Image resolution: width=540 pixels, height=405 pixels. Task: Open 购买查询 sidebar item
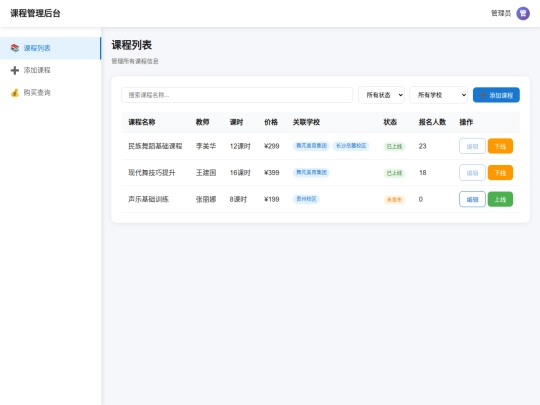pyautogui.click(x=50, y=93)
